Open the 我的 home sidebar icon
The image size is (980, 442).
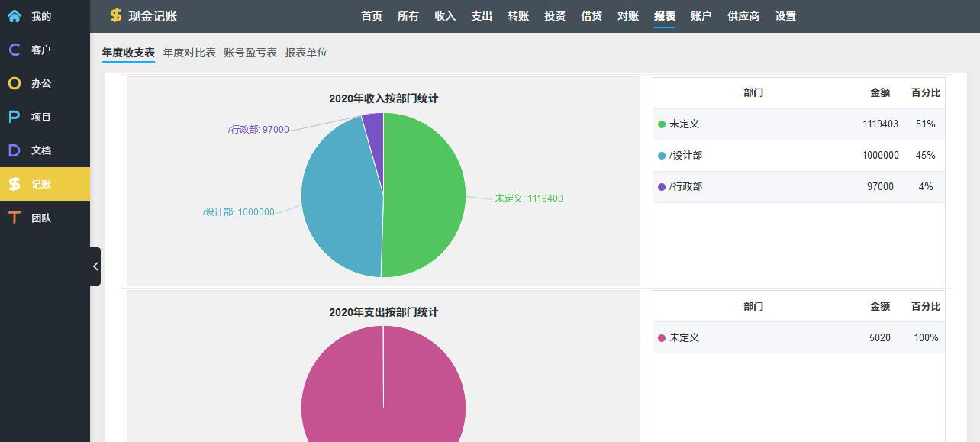click(15, 16)
